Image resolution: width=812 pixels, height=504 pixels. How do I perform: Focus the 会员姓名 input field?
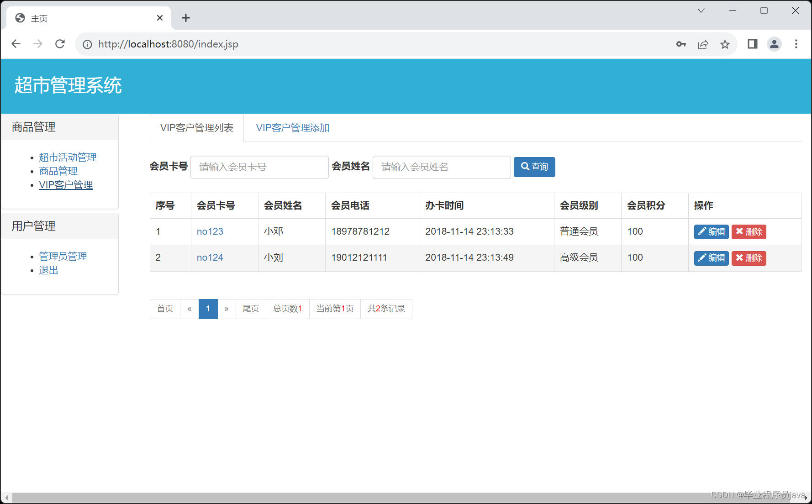tap(442, 167)
